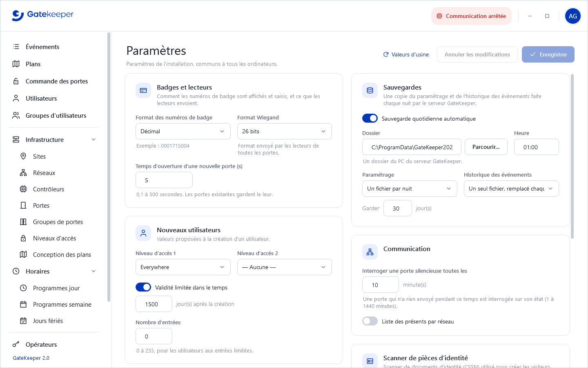Open the Format Wiegand dropdown

pos(285,131)
